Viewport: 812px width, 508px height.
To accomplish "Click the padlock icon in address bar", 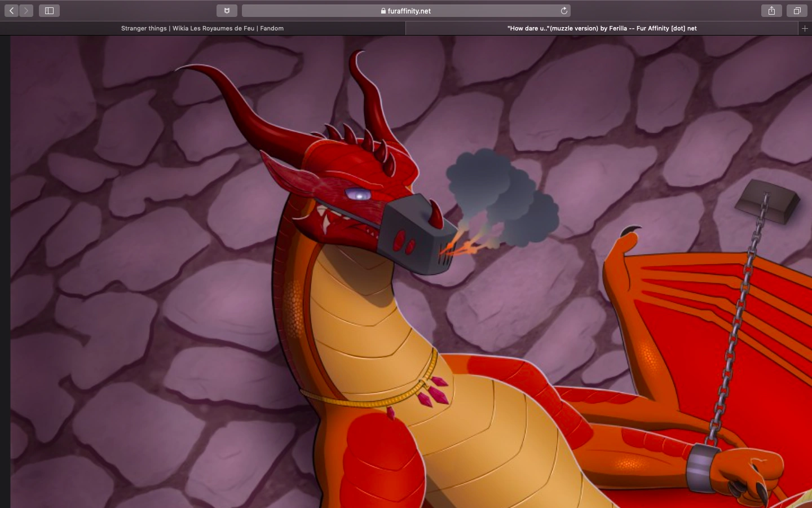I will 383,11.
